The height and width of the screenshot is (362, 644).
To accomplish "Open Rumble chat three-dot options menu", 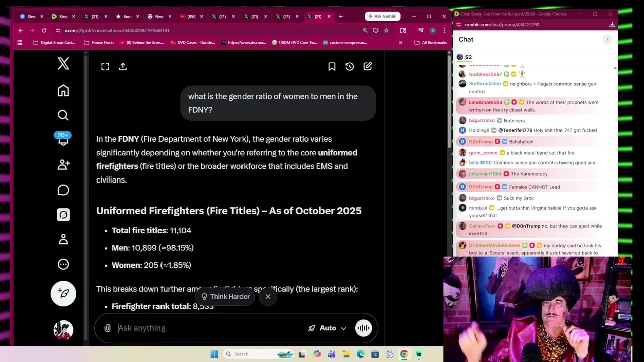I will [607, 39].
